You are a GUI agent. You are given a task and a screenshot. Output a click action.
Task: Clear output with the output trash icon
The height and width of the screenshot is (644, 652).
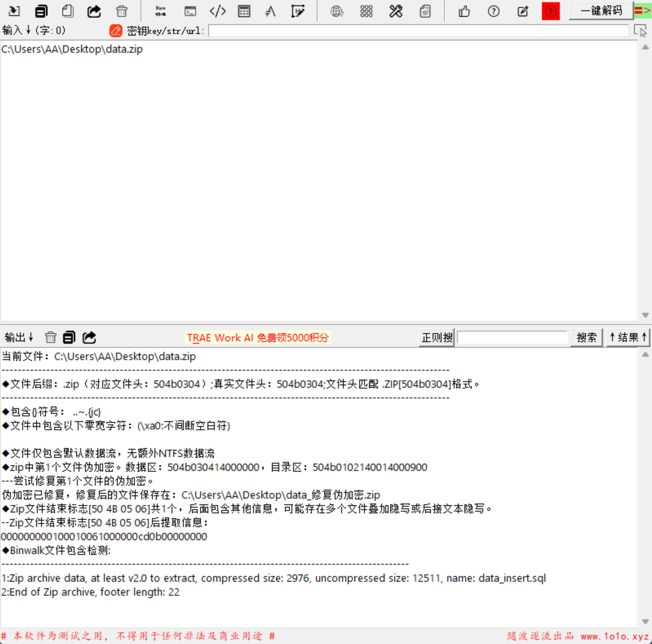pyautogui.click(x=51, y=337)
